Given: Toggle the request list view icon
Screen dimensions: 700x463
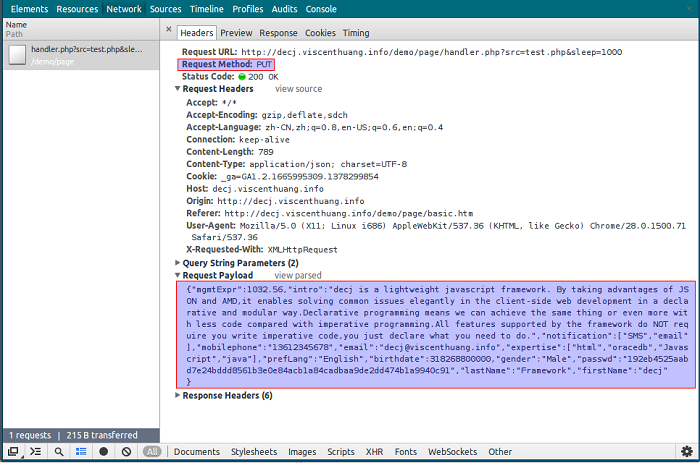Looking at the screenshot, I should click(x=81, y=451).
